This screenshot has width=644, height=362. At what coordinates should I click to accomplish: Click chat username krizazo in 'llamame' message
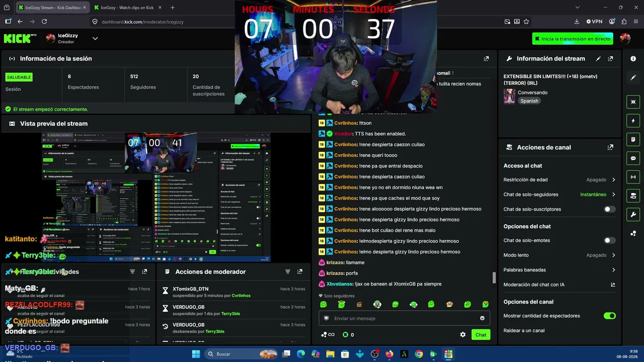[335, 262]
